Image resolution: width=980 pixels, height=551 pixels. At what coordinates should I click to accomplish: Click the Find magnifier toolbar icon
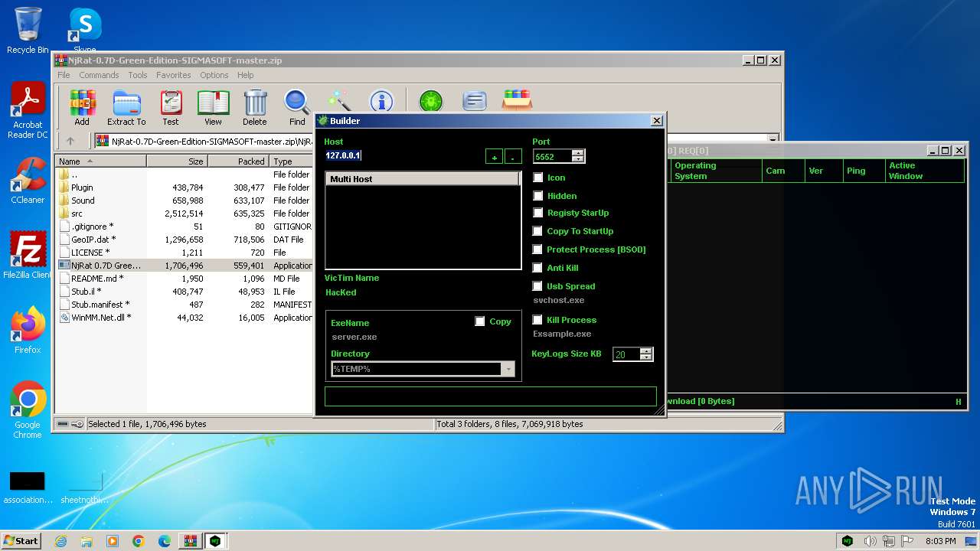297,108
